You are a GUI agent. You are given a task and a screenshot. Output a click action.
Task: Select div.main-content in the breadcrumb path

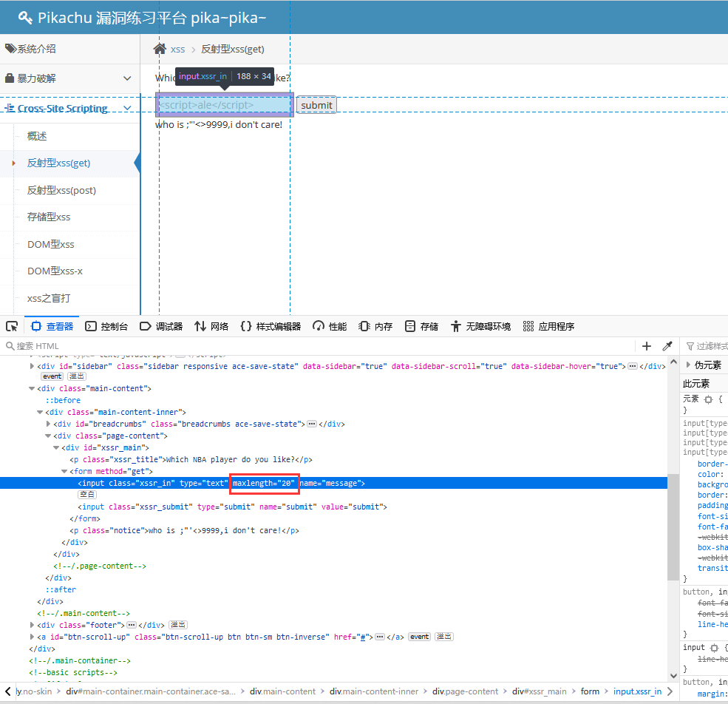pos(282,691)
